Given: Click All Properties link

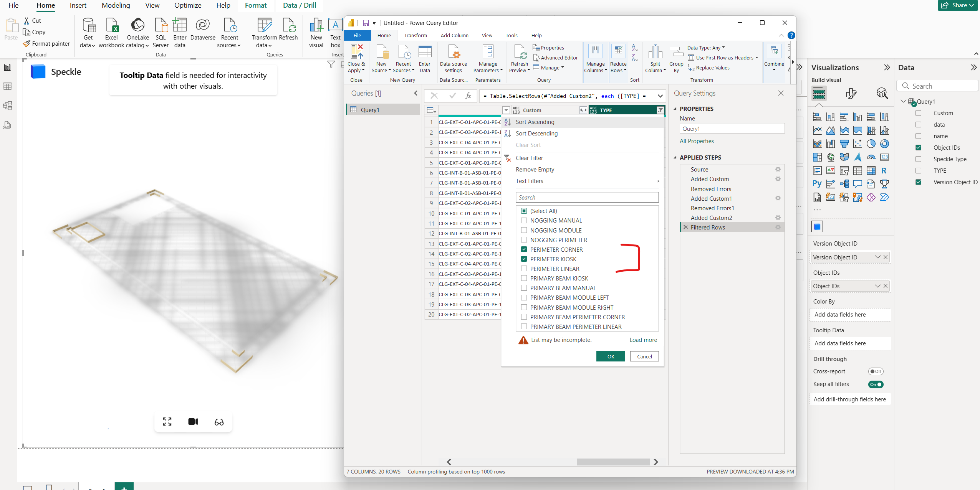Looking at the screenshot, I should click(697, 141).
